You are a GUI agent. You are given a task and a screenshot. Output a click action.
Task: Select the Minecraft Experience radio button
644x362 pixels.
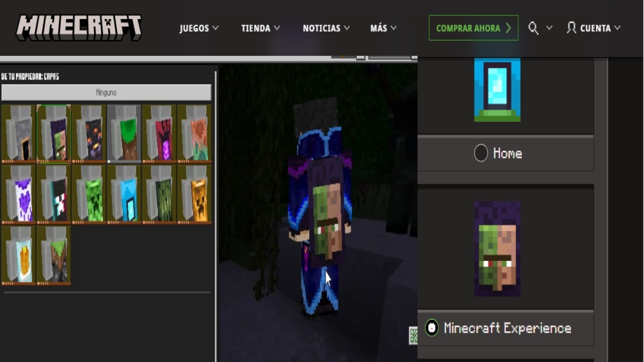pyautogui.click(x=432, y=328)
